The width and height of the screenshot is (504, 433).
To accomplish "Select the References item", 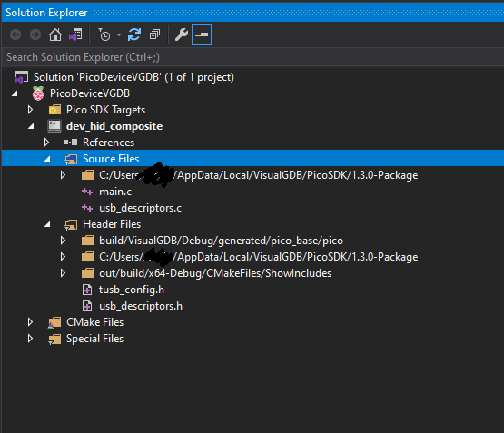I will (108, 143).
